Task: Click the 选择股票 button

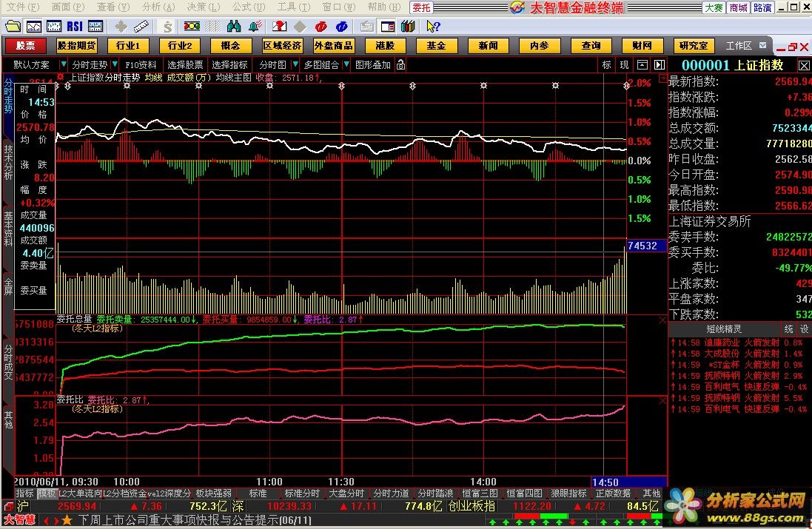Action: click(x=185, y=64)
